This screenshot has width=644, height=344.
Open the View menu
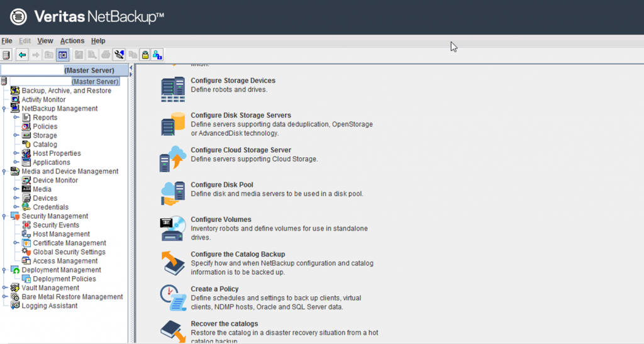pos(45,41)
